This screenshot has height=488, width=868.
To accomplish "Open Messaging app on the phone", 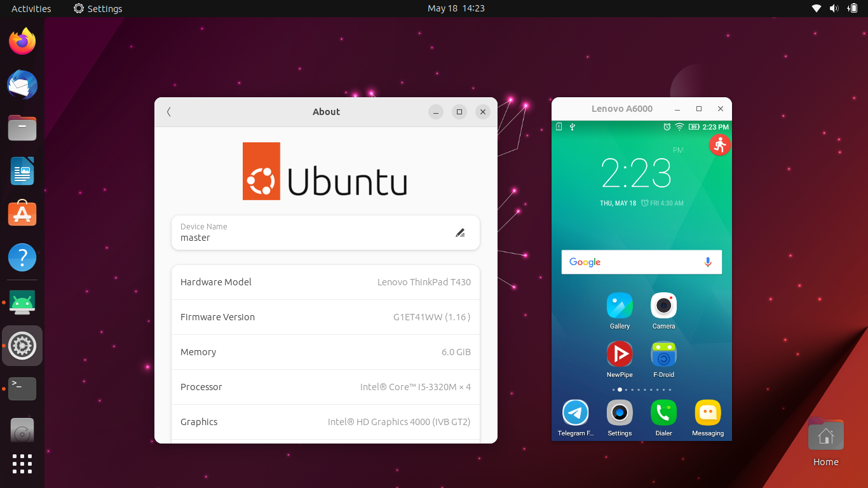I will (x=708, y=418).
